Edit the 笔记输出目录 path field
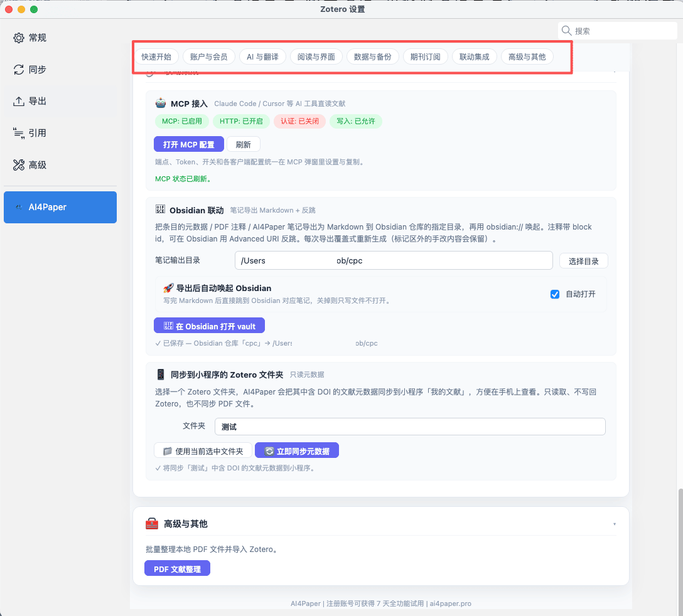The image size is (683, 616). [394, 260]
